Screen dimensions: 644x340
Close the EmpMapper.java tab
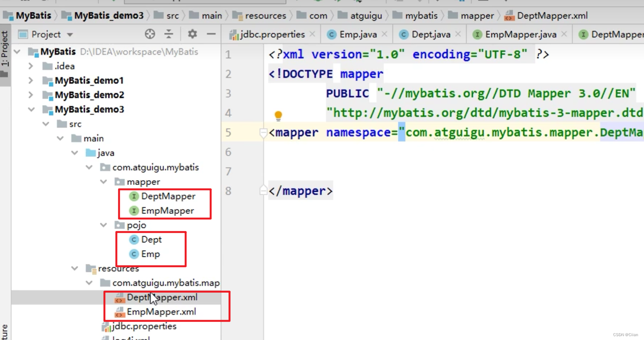564,34
